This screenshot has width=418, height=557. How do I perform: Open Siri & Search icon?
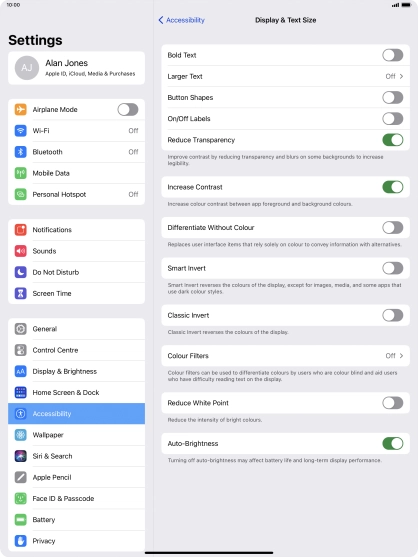pos(21,456)
